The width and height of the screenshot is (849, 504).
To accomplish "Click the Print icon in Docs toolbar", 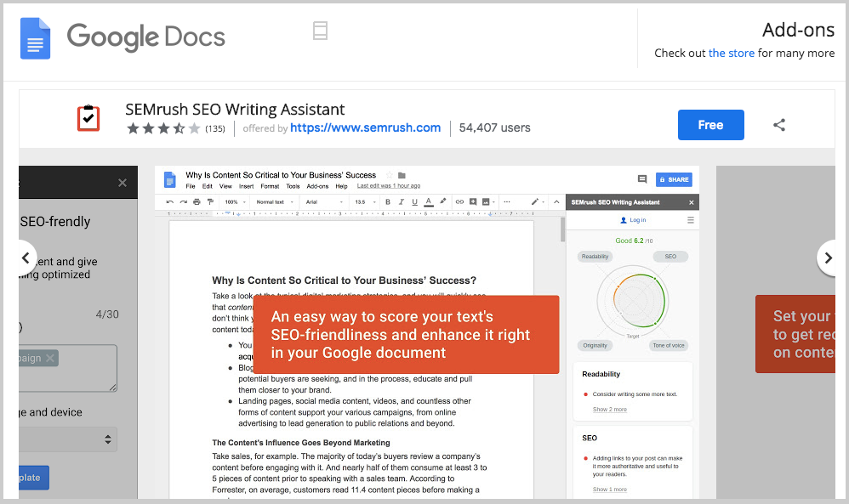I will pos(197,201).
